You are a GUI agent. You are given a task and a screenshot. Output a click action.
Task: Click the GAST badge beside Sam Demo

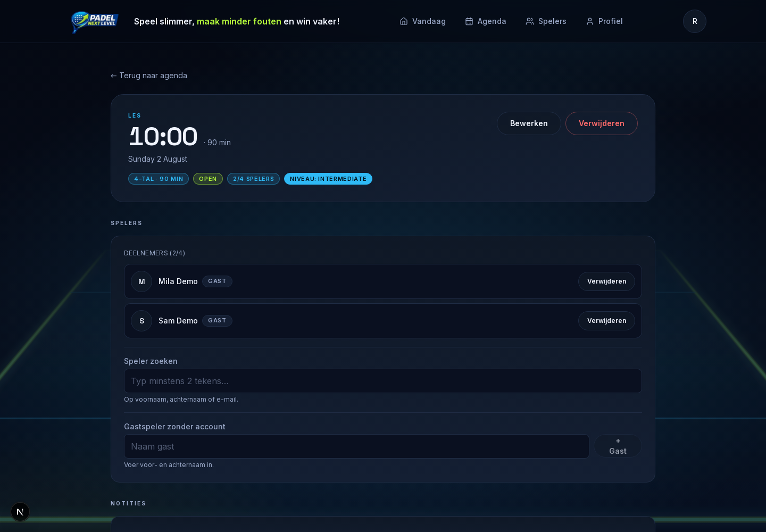click(x=217, y=321)
